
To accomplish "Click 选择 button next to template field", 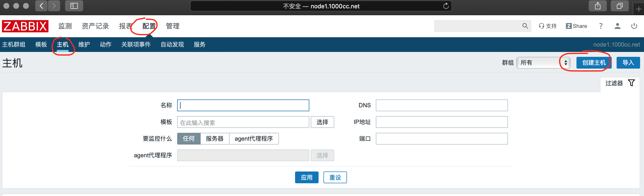I will pyautogui.click(x=322, y=122).
